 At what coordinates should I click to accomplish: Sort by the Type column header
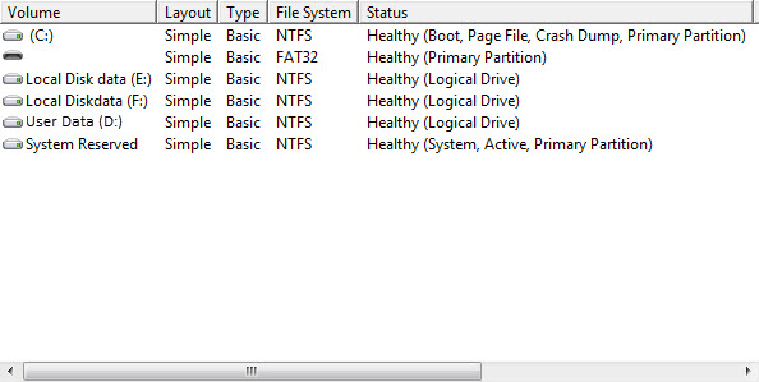[x=243, y=12]
